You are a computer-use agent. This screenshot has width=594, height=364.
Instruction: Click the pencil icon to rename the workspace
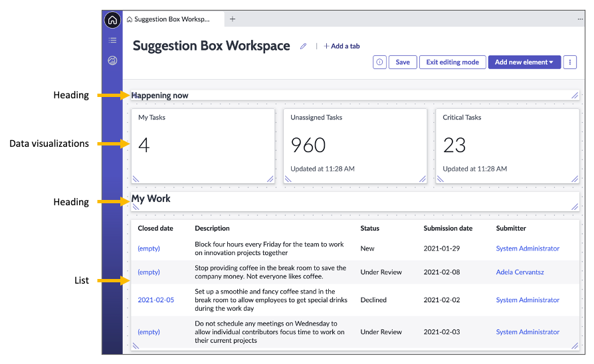tap(304, 46)
